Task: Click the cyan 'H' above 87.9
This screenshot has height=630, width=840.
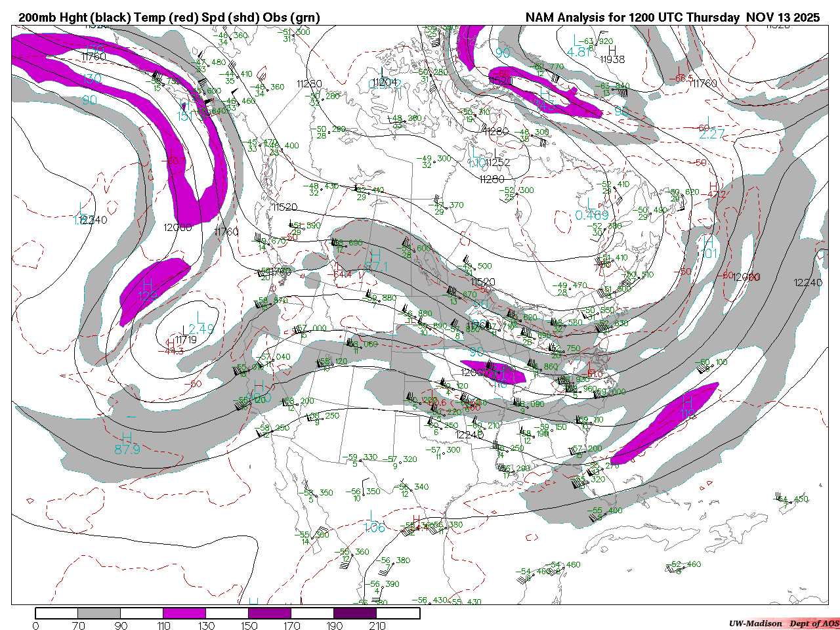Action: [127, 438]
